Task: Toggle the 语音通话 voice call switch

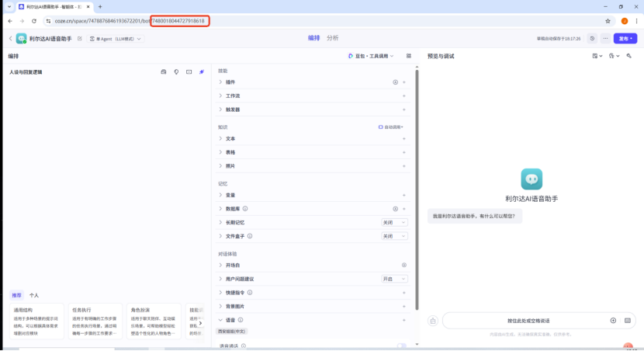Action: click(401, 346)
